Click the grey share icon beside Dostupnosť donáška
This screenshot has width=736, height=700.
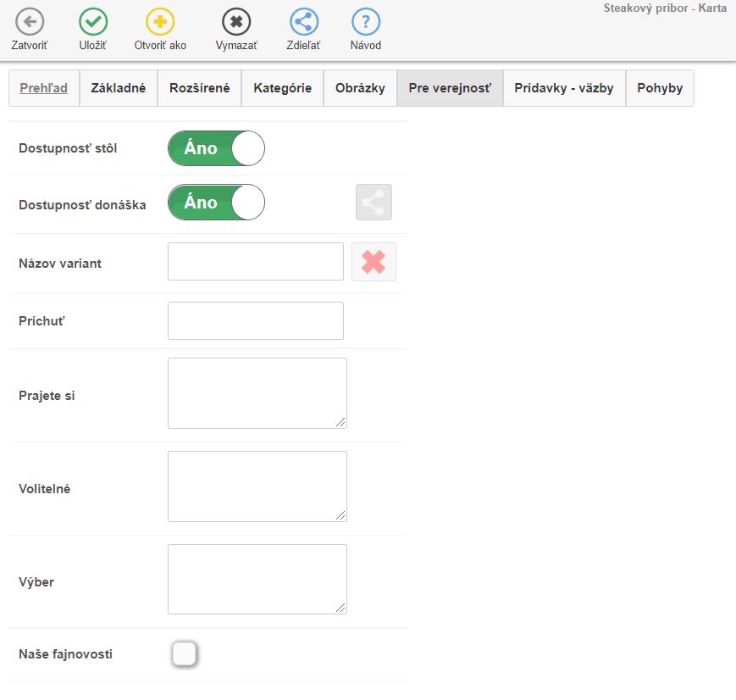tap(374, 203)
